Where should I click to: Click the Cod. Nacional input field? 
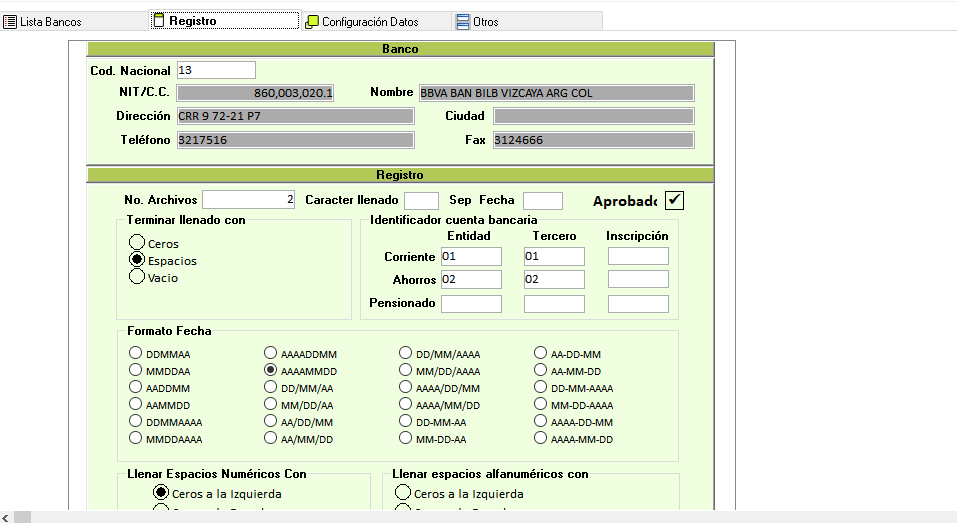pyautogui.click(x=216, y=70)
